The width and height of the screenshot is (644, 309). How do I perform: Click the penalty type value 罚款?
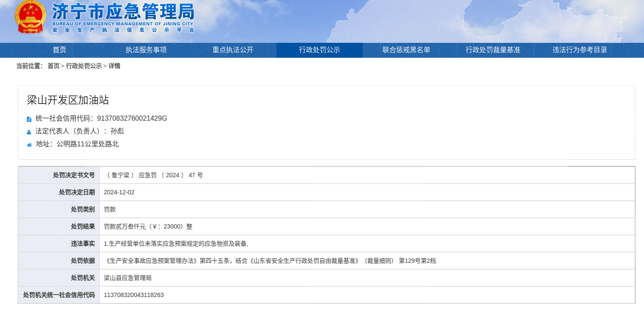tap(110, 209)
